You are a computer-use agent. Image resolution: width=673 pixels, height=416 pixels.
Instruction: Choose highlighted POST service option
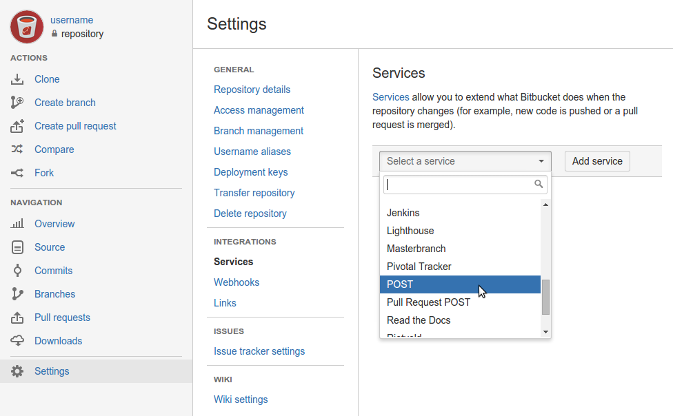(x=460, y=284)
